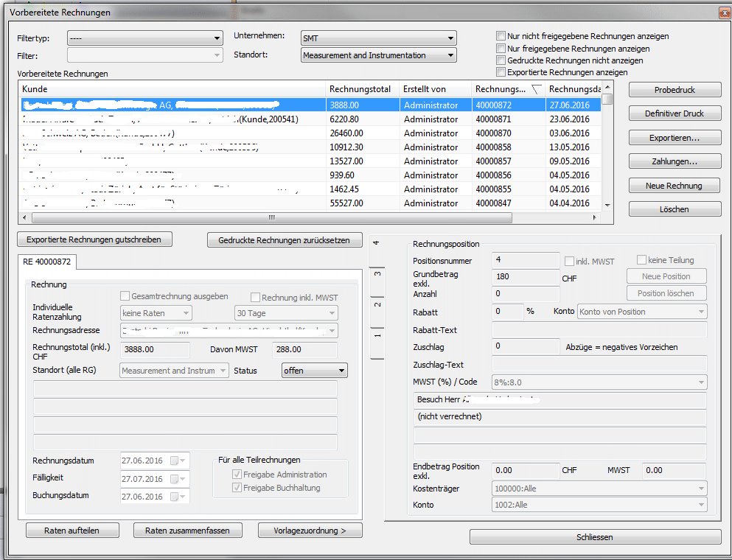Open calendar picker for Fälligkeit
This screenshot has height=560, width=732.
pyautogui.click(x=175, y=480)
